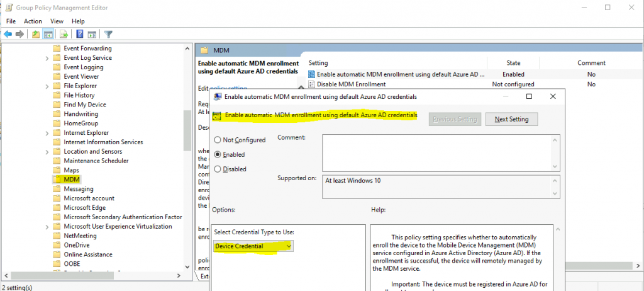644x291 pixels.
Task: Sort by the State column header
Action: 513,63
